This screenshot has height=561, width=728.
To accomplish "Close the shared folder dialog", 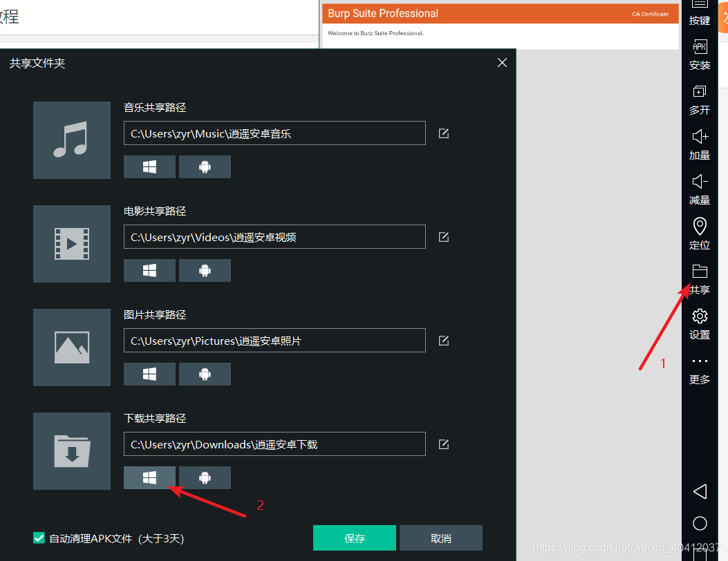I will (502, 63).
